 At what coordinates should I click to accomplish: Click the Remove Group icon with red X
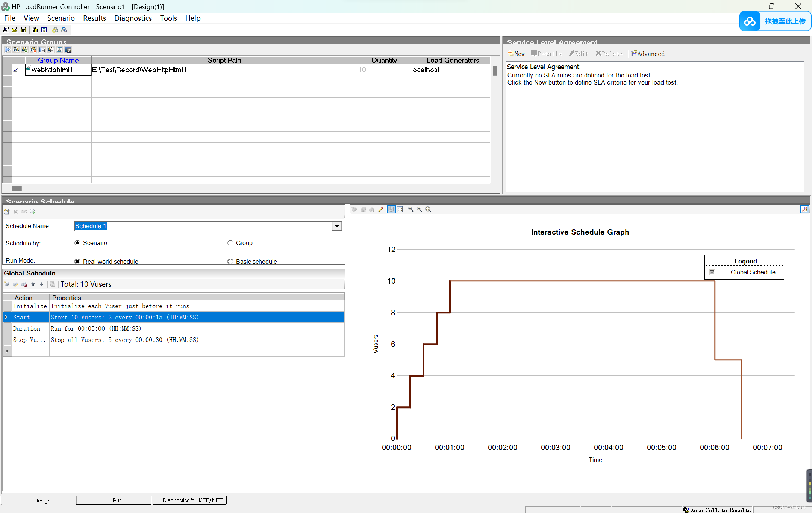pyautogui.click(x=33, y=50)
